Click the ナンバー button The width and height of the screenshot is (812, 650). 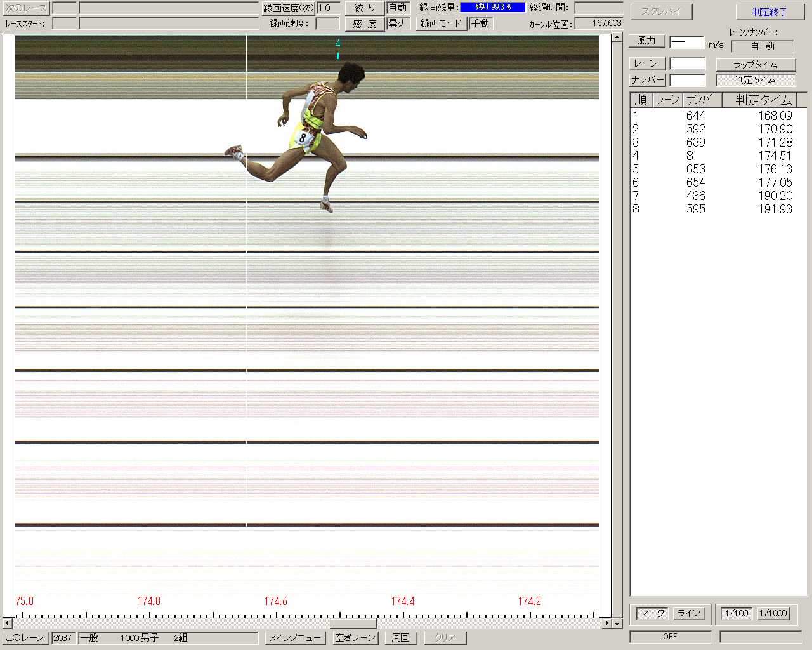click(647, 80)
